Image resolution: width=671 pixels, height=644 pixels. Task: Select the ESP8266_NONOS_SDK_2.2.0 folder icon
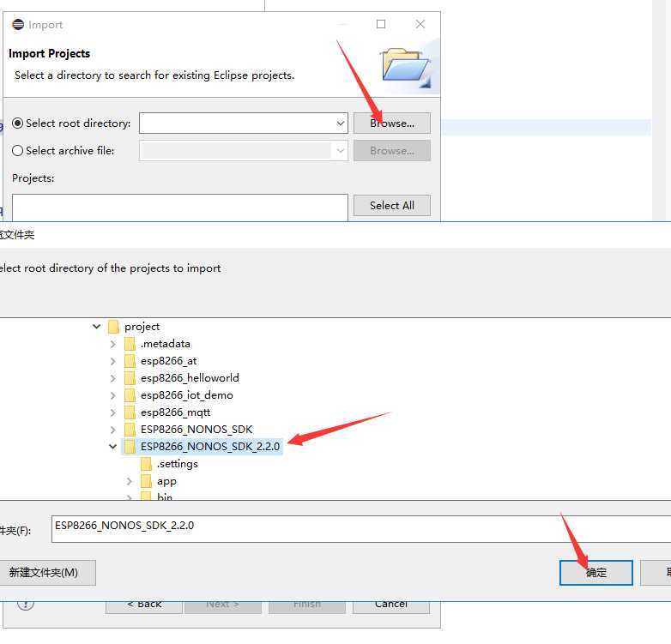(130, 447)
